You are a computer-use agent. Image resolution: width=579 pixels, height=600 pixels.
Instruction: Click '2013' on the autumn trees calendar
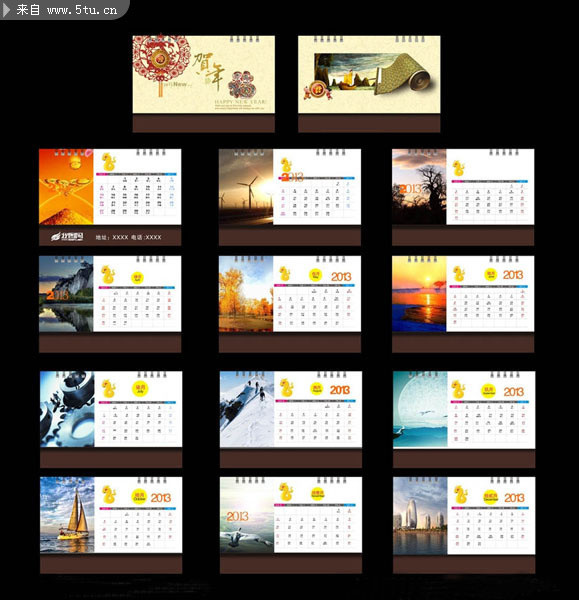tap(341, 277)
